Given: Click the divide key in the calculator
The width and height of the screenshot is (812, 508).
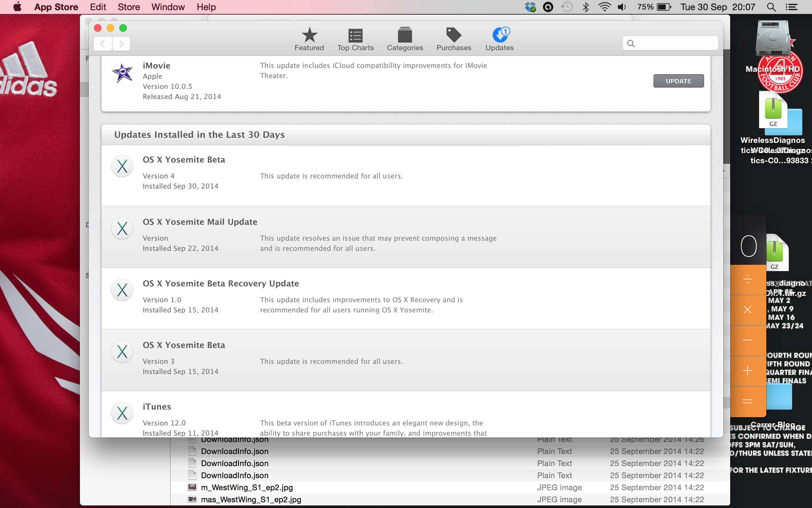Looking at the screenshot, I should point(748,279).
